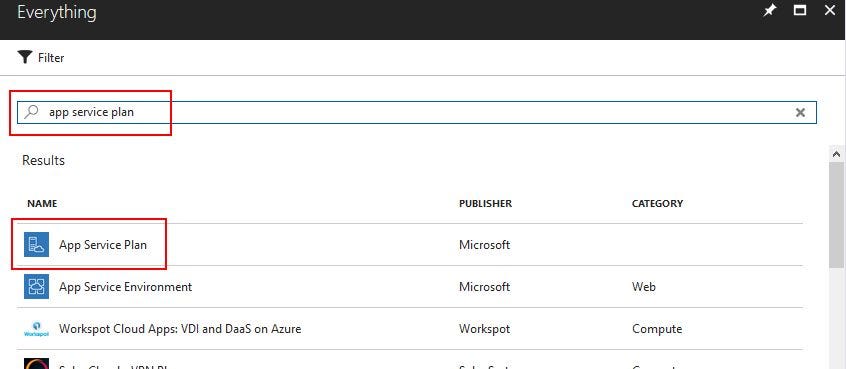Click the Filter button label
This screenshot has width=846, height=369.
[51, 58]
